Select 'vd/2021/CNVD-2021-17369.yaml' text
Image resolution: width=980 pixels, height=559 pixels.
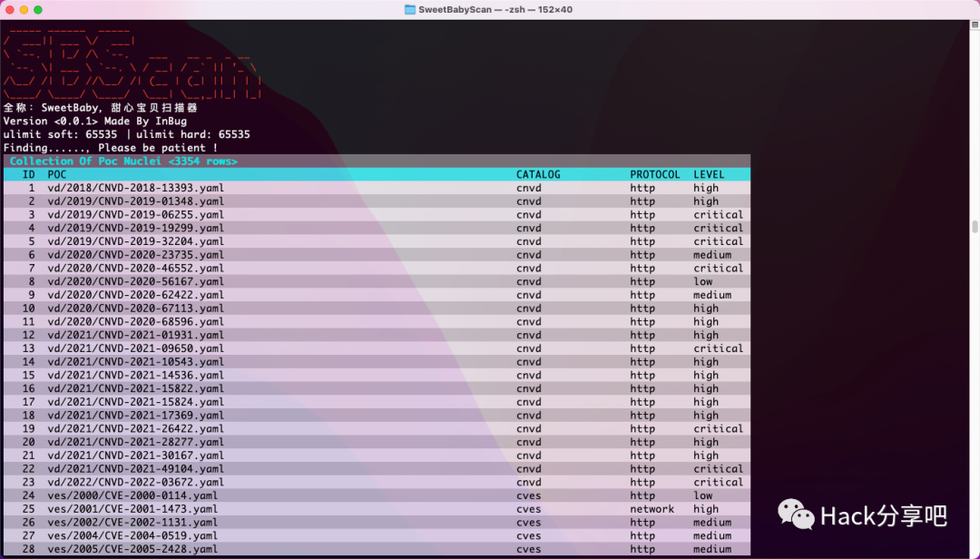click(x=135, y=416)
